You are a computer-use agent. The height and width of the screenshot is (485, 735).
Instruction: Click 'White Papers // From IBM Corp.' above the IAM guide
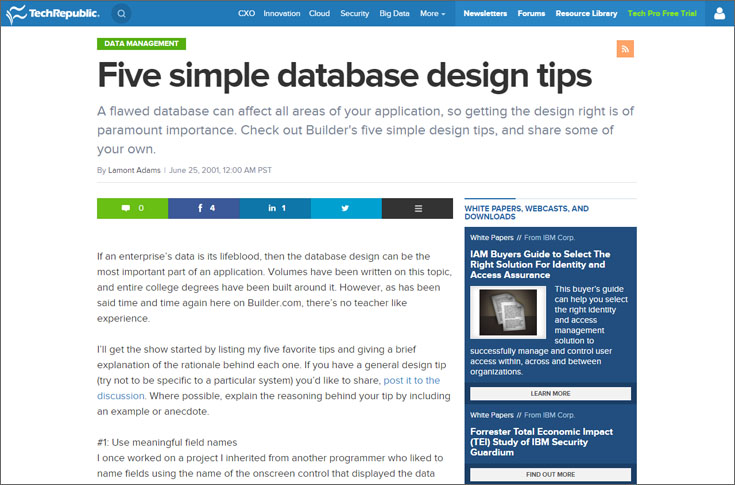(x=522, y=238)
